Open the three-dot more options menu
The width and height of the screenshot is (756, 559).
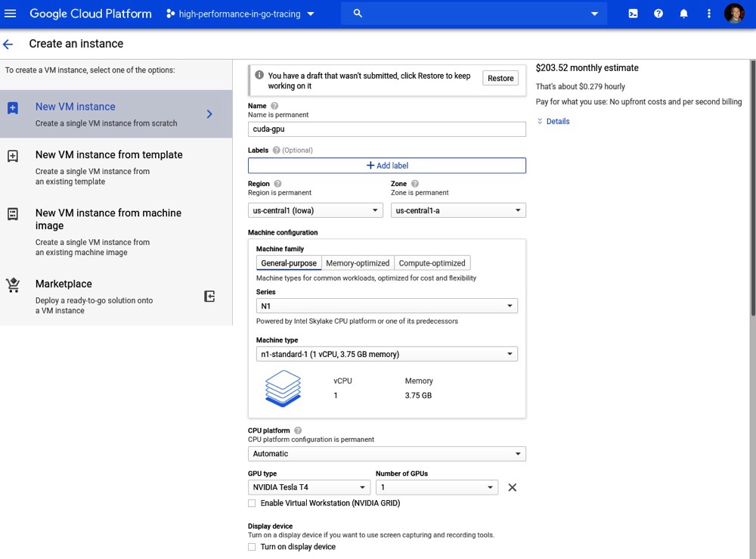[709, 14]
